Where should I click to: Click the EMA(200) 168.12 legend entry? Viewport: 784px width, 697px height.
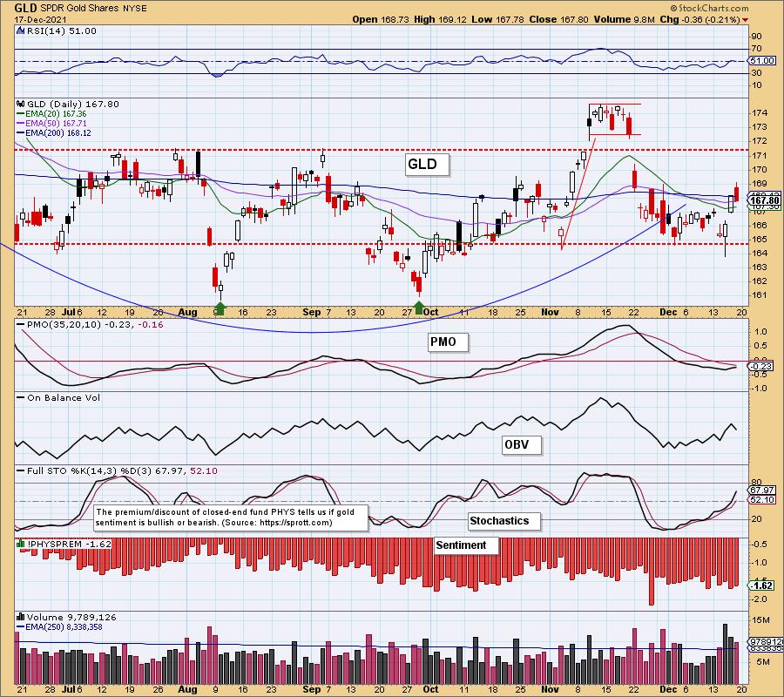coord(53,133)
